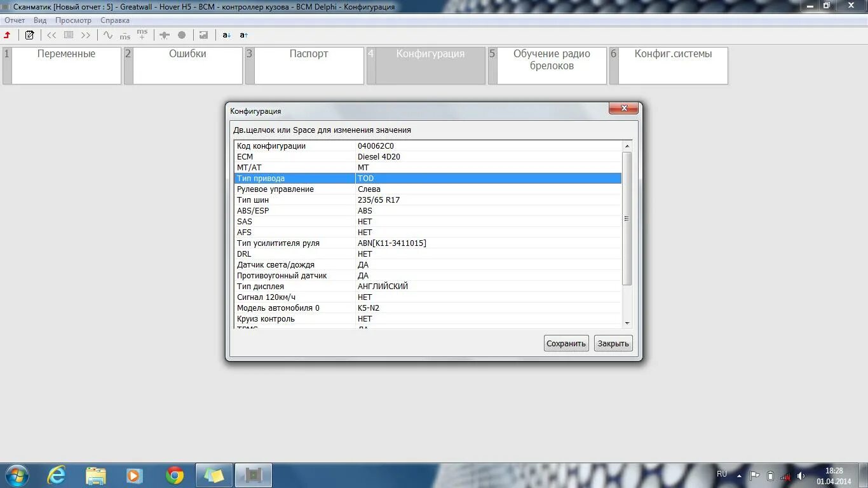Select the DRL row
Image resolution: width=868 pixels, height=488 pixels.
pos(428,254)
